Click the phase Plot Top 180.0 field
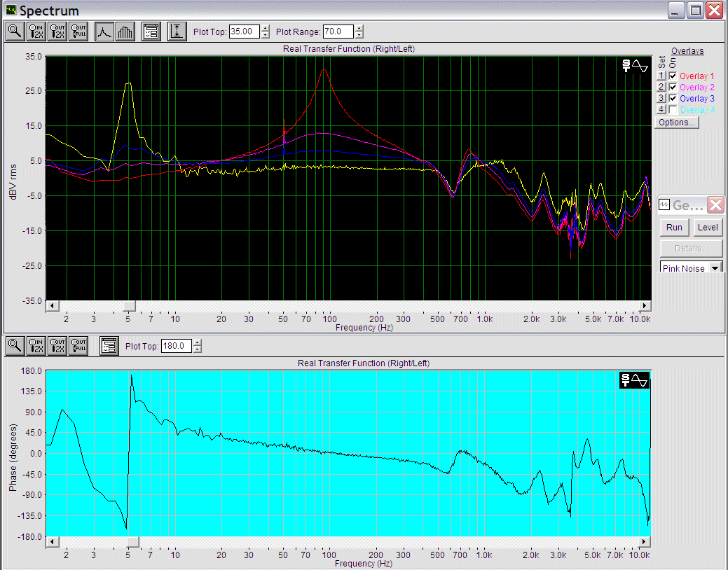 177,346
